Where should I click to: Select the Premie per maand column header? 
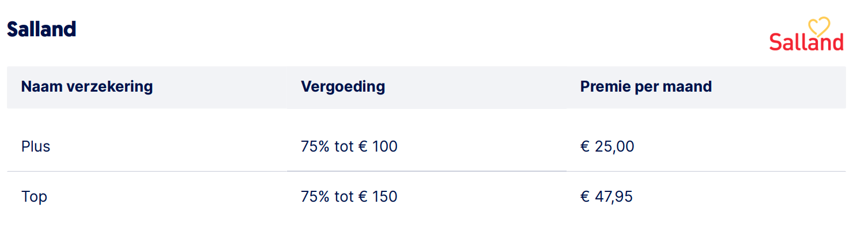tap(646, 87)
